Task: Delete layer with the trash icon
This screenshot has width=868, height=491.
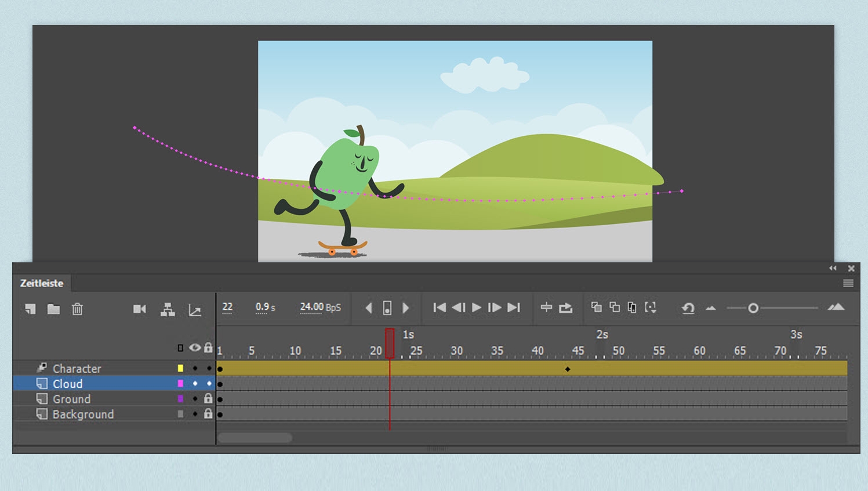Action: pos(77,309)
